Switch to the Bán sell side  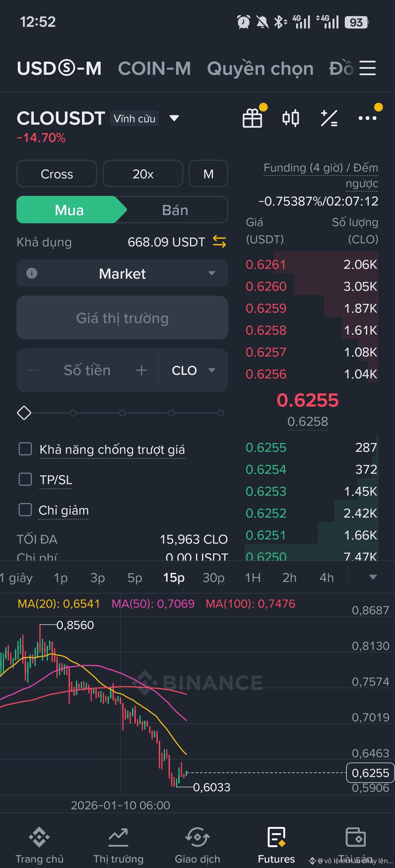pos(175,210)
